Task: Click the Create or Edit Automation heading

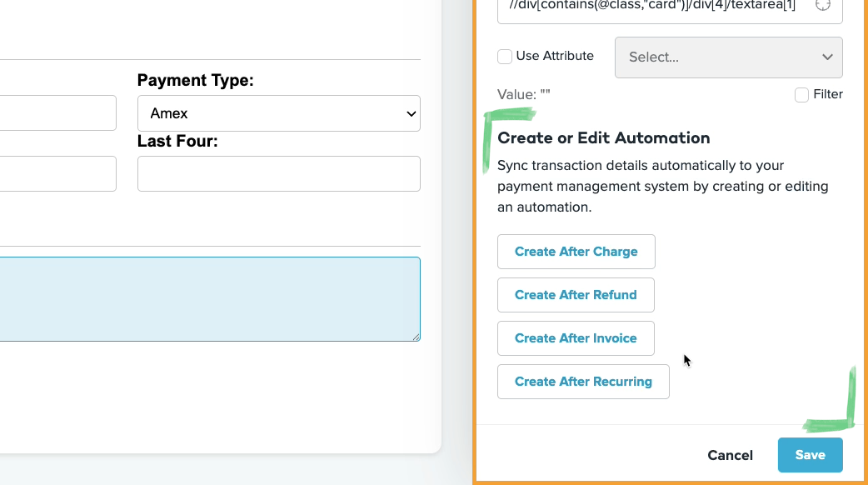Action: click(x=603, y=137)
